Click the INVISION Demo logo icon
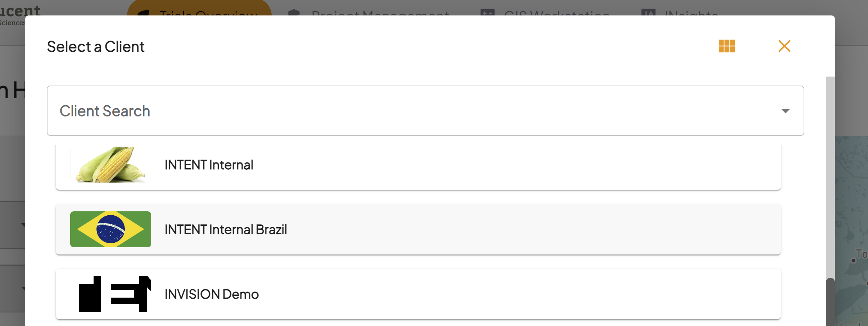Viewport: 868px width, 326px height. pos(115,294)
